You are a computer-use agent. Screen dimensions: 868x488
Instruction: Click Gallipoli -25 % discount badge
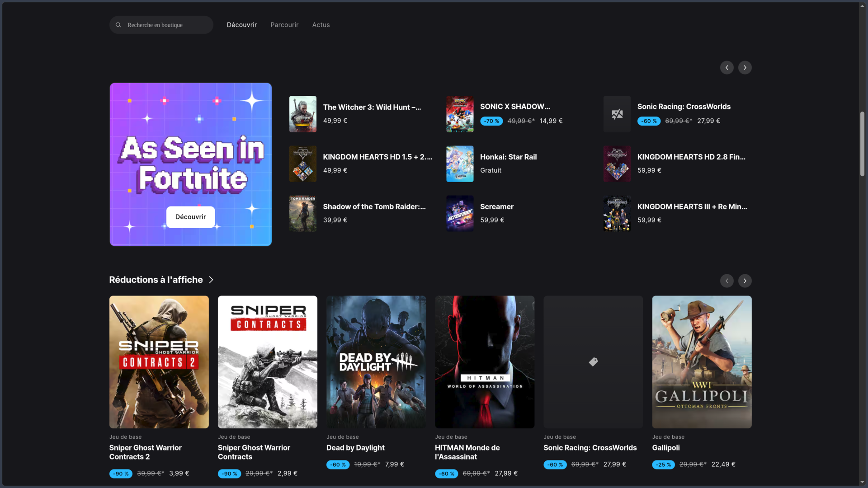(x=663, y=465)
